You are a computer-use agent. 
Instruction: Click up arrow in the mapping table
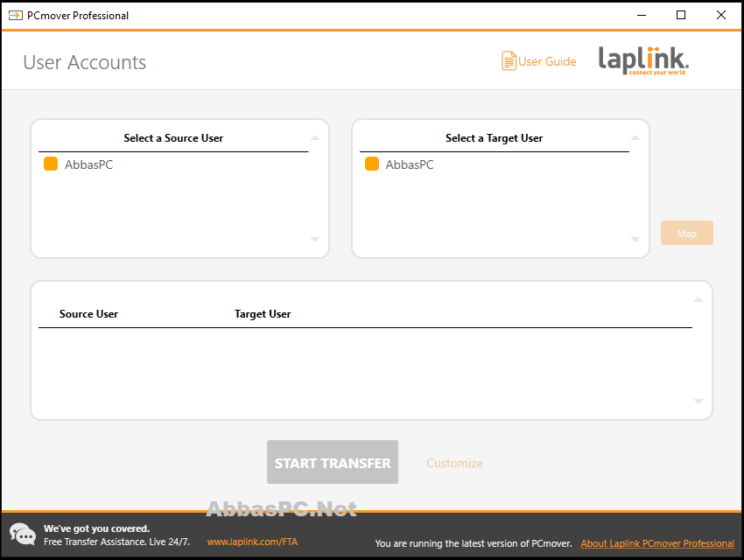[698, 299]
